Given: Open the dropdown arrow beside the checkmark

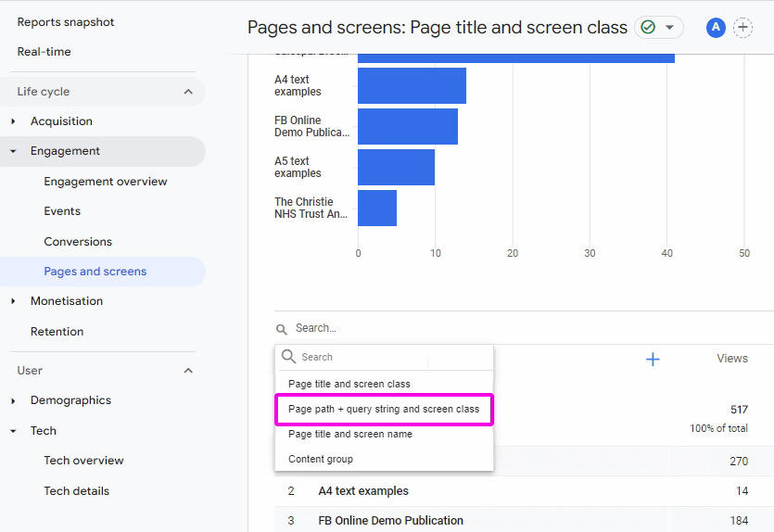Looking at the screenshot, I should tap(669, 27).
